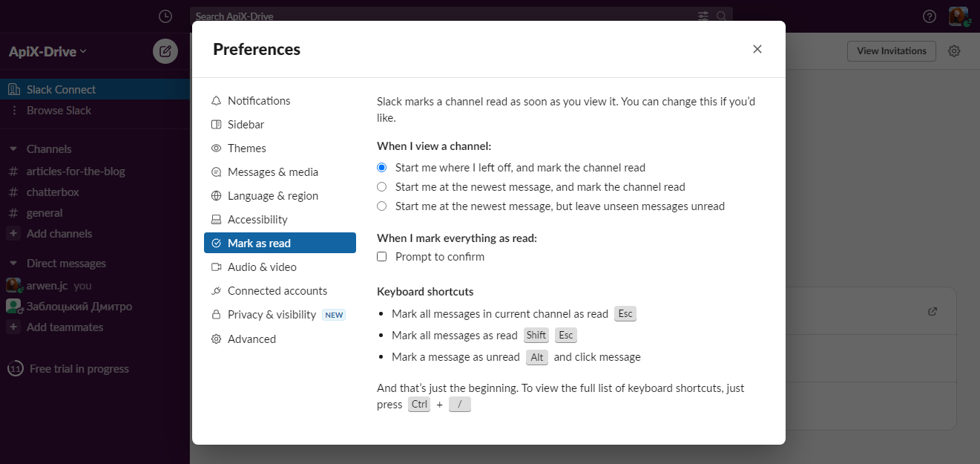Click the Shift key label

(536, 335)
